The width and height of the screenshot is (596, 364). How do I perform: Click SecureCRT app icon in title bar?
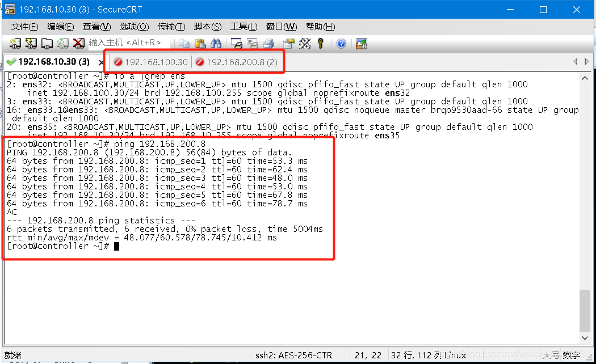(10, 9)
